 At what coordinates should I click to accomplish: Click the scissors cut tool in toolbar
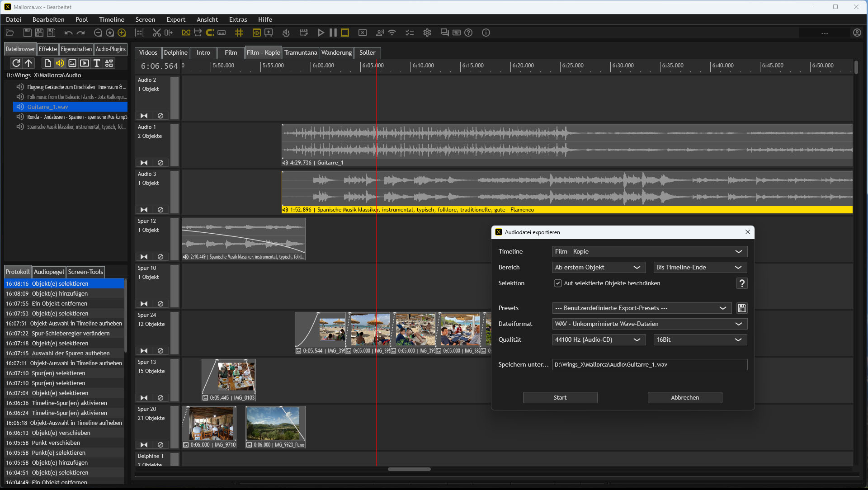click(156, 33)
